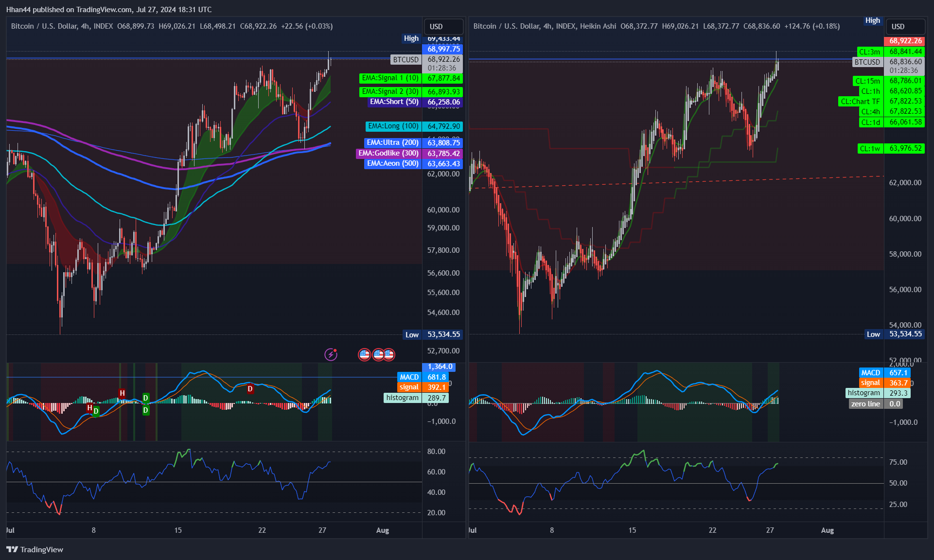The height and width of the screenshot is (560, 934).
Task: Click the 27 date tick on the candlestick chart
Action: [322, 530]
